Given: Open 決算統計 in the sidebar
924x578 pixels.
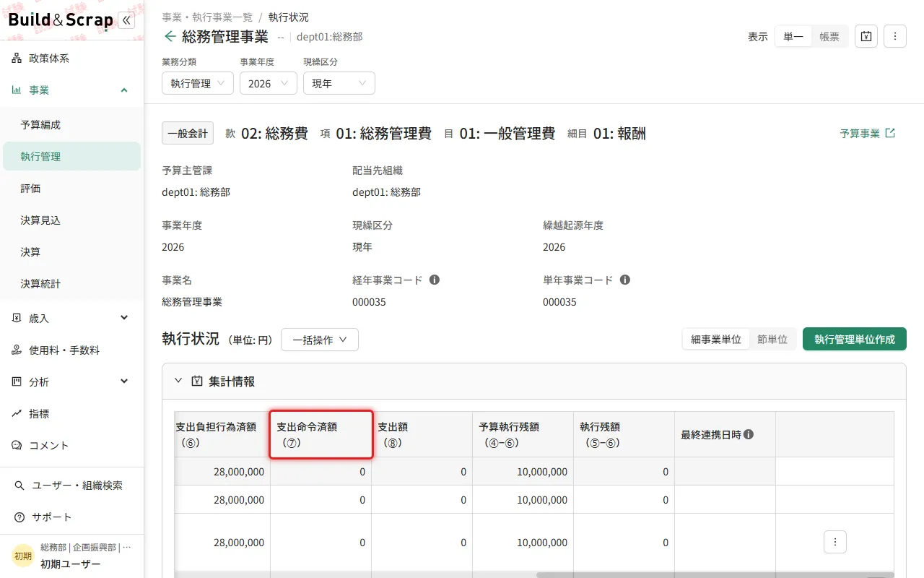Looking at the screenshot, I should point(71,284).
